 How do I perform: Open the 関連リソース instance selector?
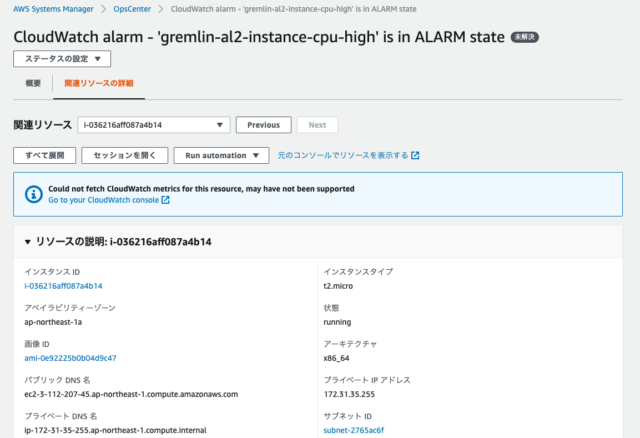(x=154, y=125)
